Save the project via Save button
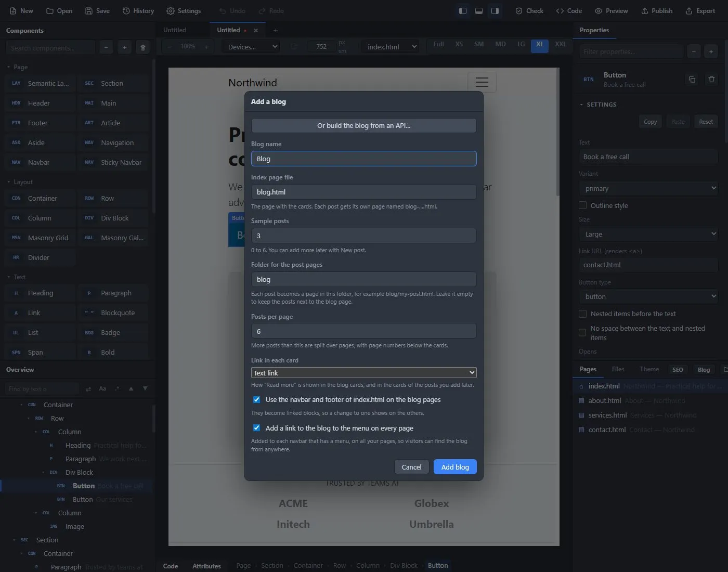728x572 pixels. pos(97,11)
